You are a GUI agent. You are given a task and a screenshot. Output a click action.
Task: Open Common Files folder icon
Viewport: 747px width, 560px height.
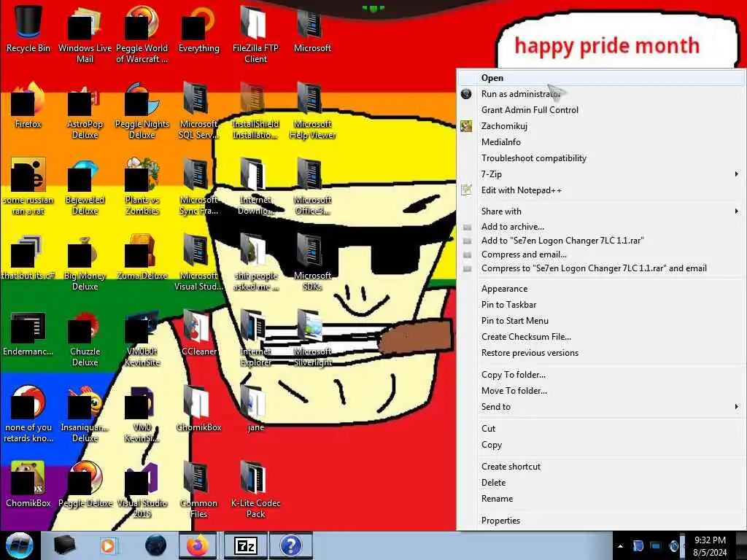click(198, 489)
